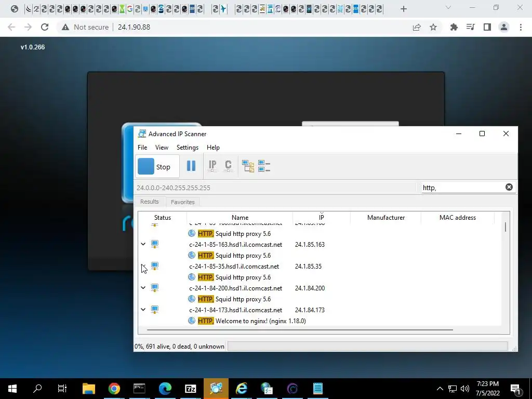Click the search filter field containing 'http,'
532x399 pixels.
tap(463, 188)
